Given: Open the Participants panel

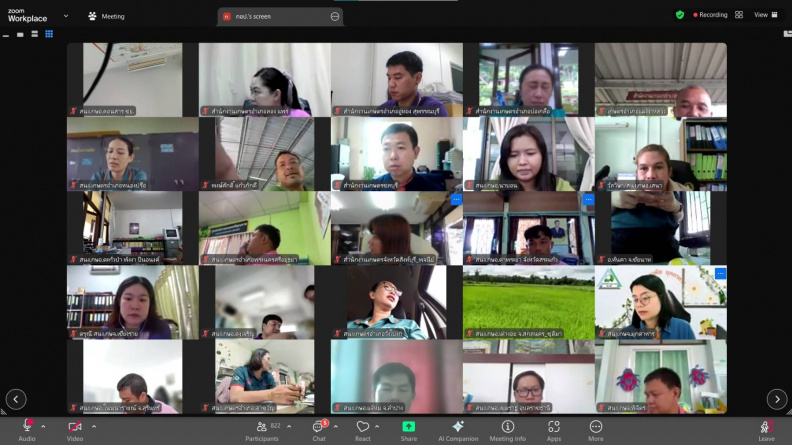Looking at the screenshot, I should pyautogui.click(x=262, y=431).
